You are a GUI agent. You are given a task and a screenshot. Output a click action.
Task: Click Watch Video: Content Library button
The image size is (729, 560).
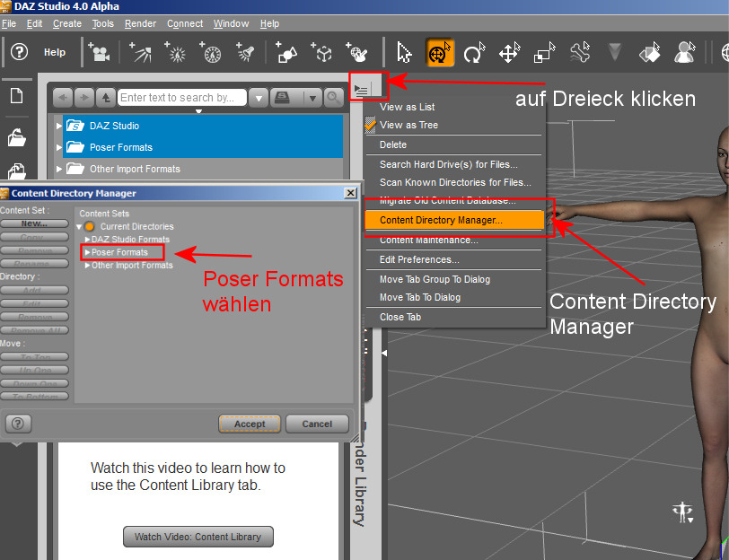click(198, 537)
